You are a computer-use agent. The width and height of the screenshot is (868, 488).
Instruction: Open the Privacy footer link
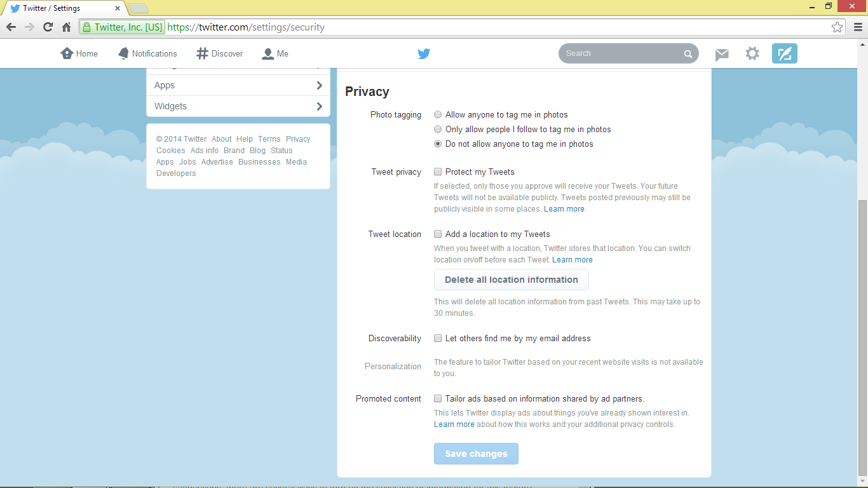[298, 139]
